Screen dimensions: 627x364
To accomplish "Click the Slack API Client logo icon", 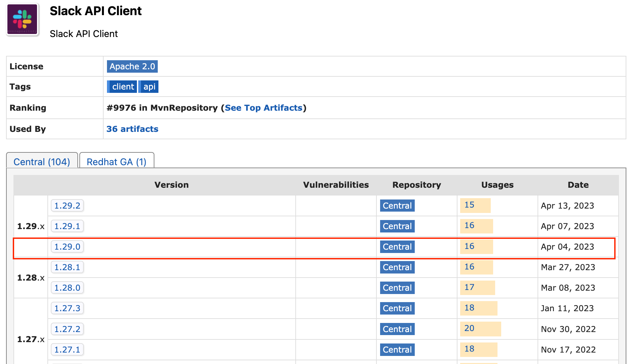I will (x=23, y=20).
